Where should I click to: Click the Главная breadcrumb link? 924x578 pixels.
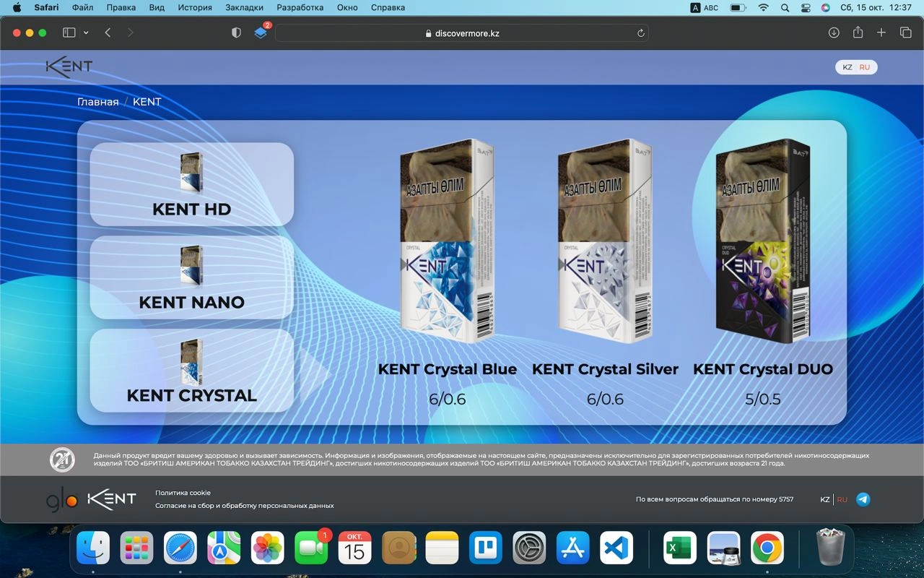pos(97,102)
